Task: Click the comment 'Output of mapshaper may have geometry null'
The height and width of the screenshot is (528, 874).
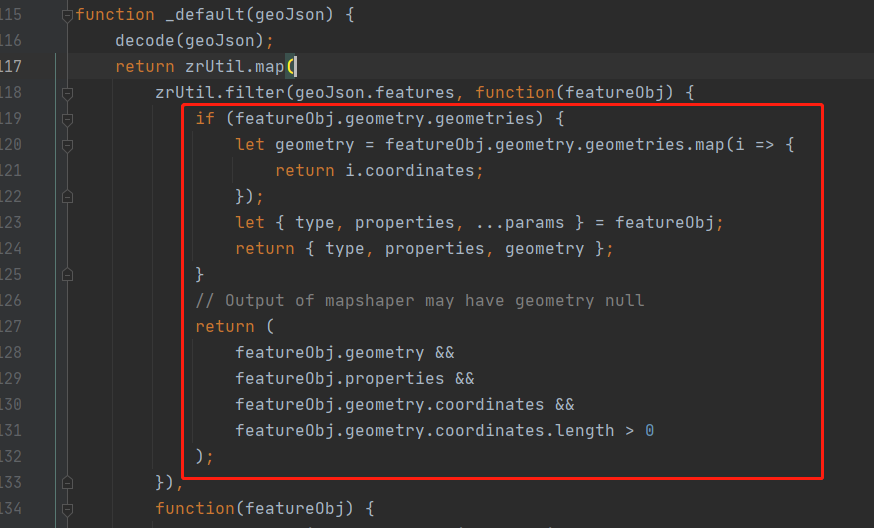Action: click(434, 301)
